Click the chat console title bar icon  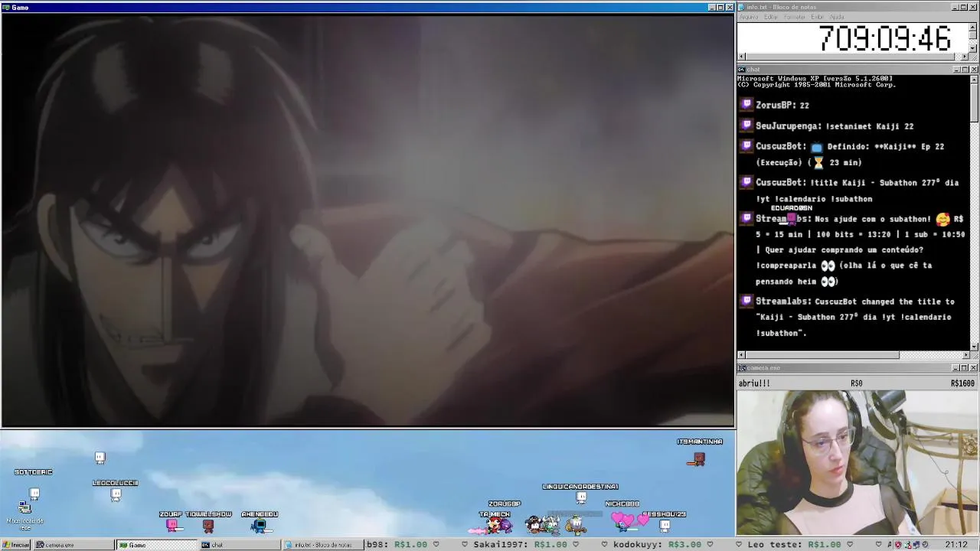coord(742,70)
